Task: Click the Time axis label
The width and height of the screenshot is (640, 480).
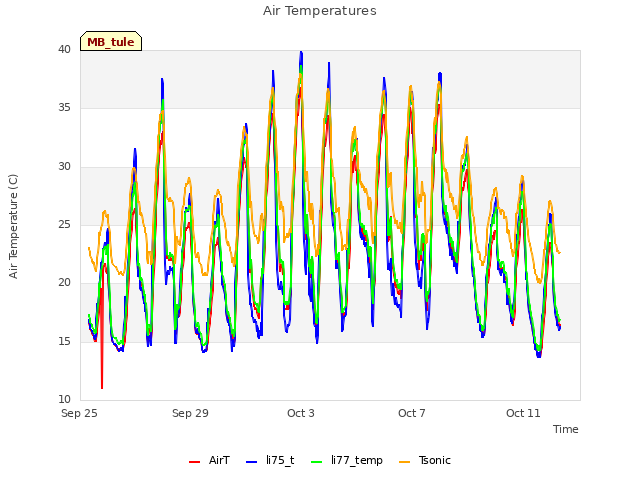Action: point(565,429)
